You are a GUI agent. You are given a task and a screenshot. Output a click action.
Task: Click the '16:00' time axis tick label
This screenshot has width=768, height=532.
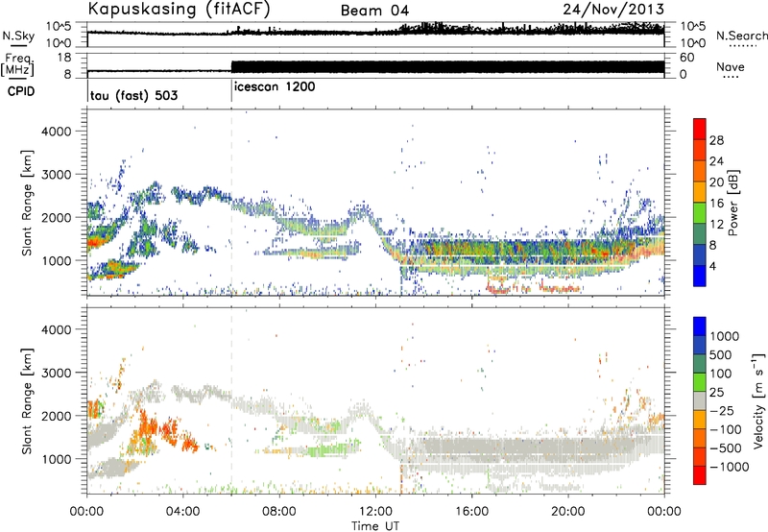471,512
